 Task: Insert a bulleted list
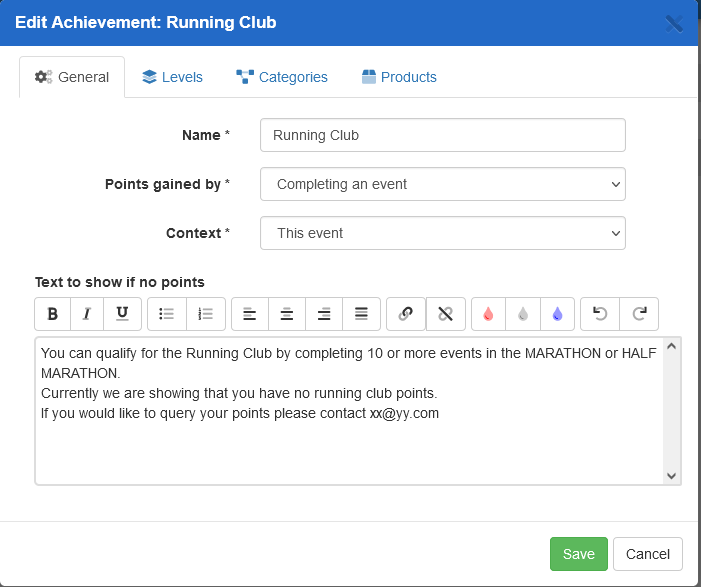tap(167, 314)
